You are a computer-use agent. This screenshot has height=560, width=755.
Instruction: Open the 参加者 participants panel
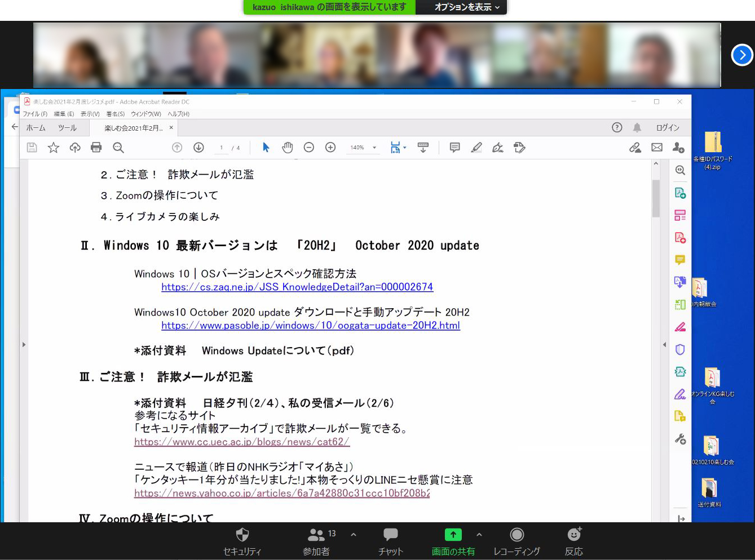point(317,542)
